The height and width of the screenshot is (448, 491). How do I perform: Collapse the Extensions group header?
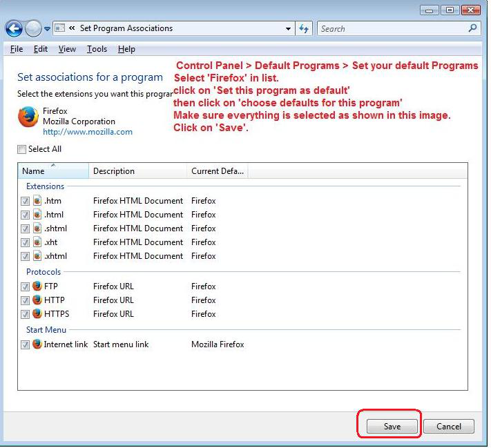click(45, 186)
